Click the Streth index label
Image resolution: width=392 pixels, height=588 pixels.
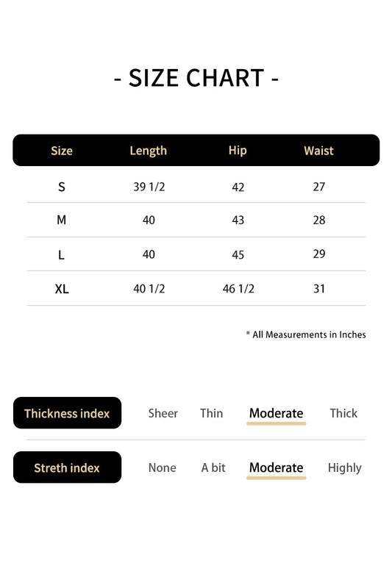(67, 467)
